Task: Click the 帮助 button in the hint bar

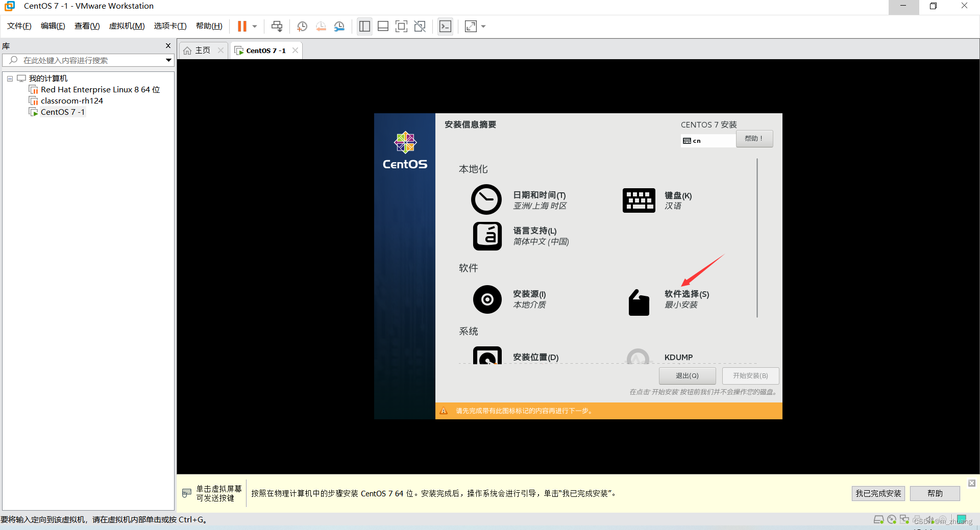Action: click(x=935, y=493)
